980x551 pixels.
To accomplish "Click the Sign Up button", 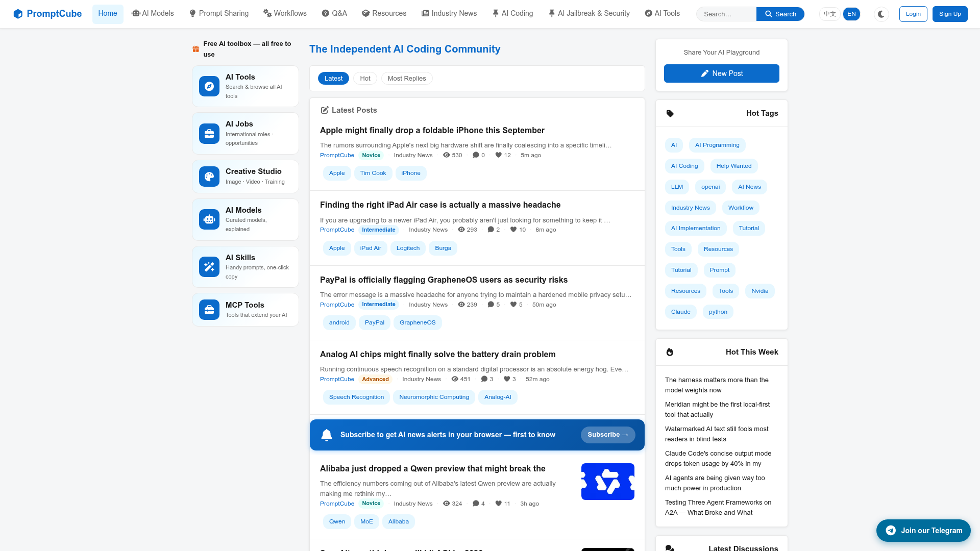I will click(x=950, y=14).
